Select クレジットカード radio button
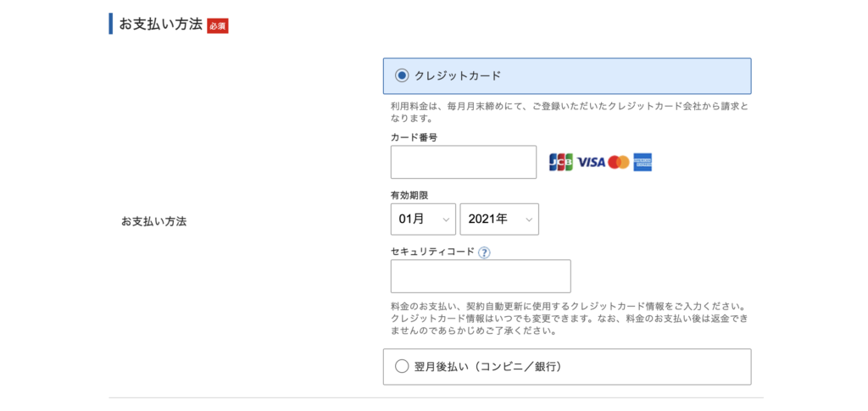This screenshot has width=868, height=411. [x=401, y=75]
